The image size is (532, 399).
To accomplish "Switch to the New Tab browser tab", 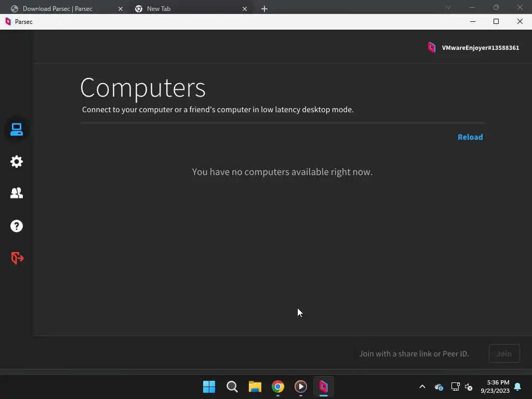I will point(158,9).
